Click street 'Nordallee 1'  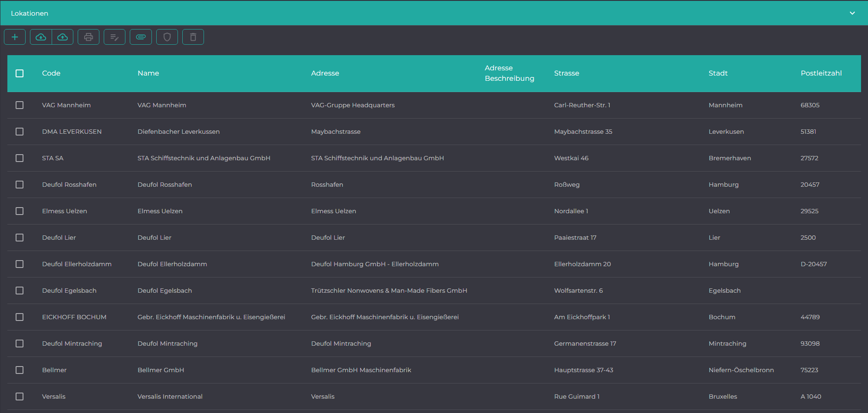click(x=571, y=211)
